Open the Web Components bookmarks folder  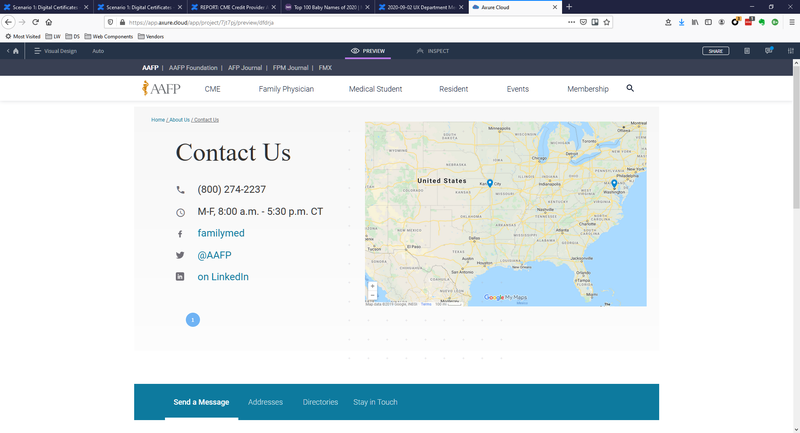[108, 36]
